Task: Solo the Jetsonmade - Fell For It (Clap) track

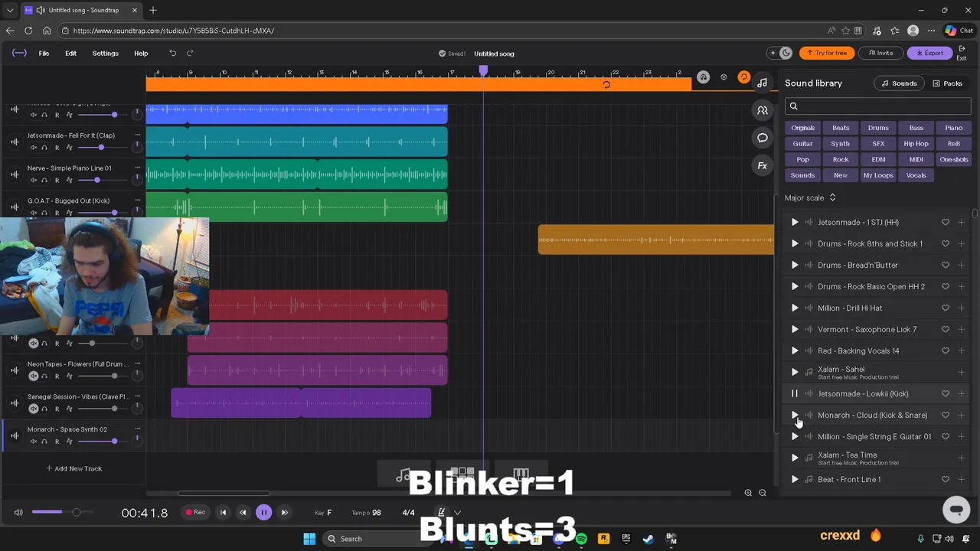Action: coord(44,147)
